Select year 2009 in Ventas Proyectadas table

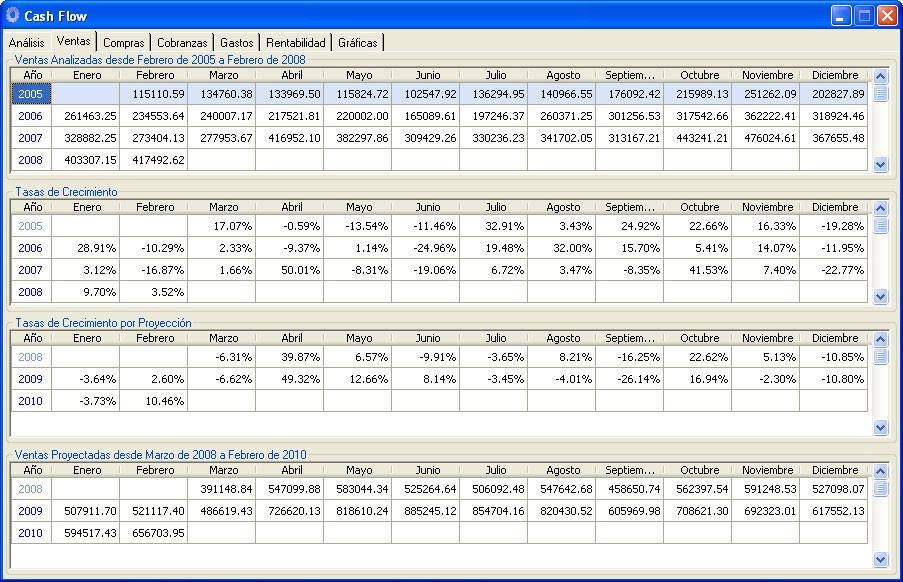click(31, 511)
